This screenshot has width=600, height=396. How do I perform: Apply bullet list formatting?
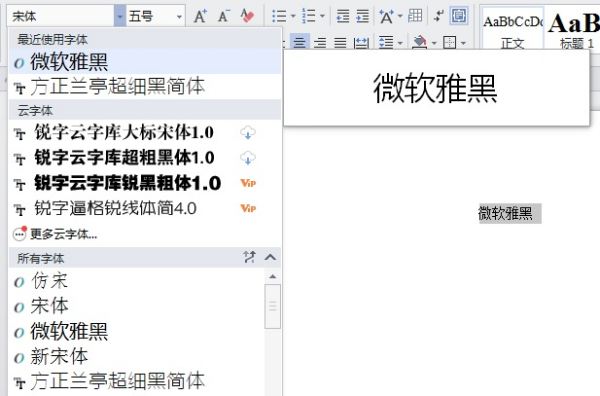pos(279,16)
